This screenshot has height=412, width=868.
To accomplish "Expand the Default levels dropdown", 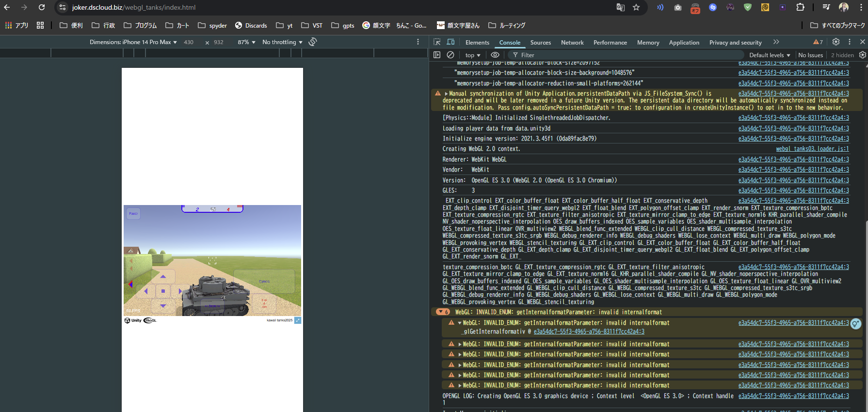I will click(x=769, y=55).
